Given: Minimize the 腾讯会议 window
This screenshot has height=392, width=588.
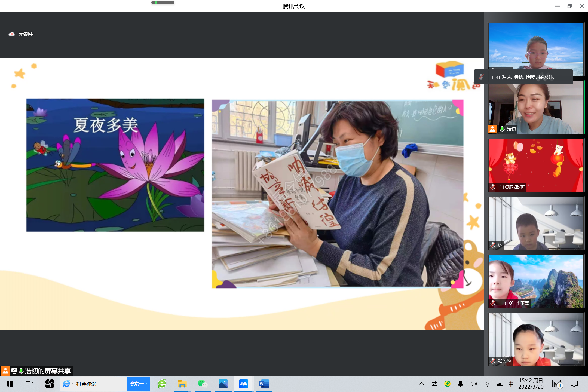Looking at the screenshot, I should click(x=557, y=6).
